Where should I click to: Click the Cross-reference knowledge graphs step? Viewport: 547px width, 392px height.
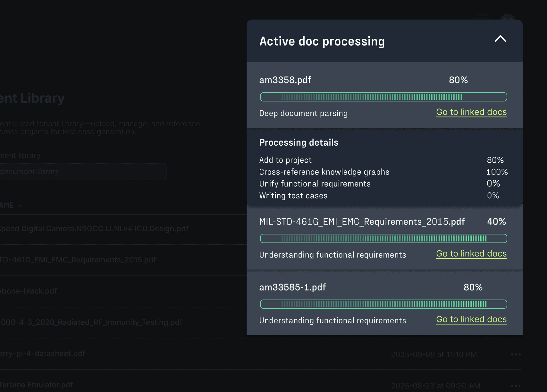tap(324, 172)
